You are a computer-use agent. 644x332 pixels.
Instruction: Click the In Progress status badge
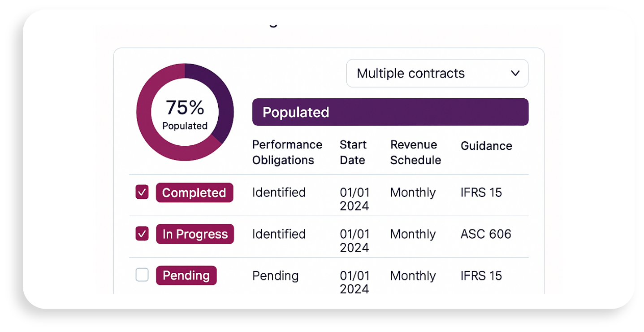195,234
